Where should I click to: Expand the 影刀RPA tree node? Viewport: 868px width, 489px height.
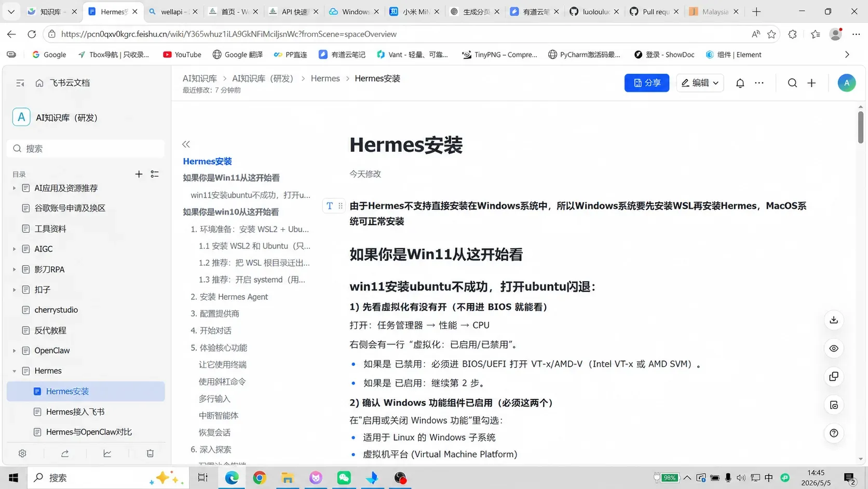14,269
